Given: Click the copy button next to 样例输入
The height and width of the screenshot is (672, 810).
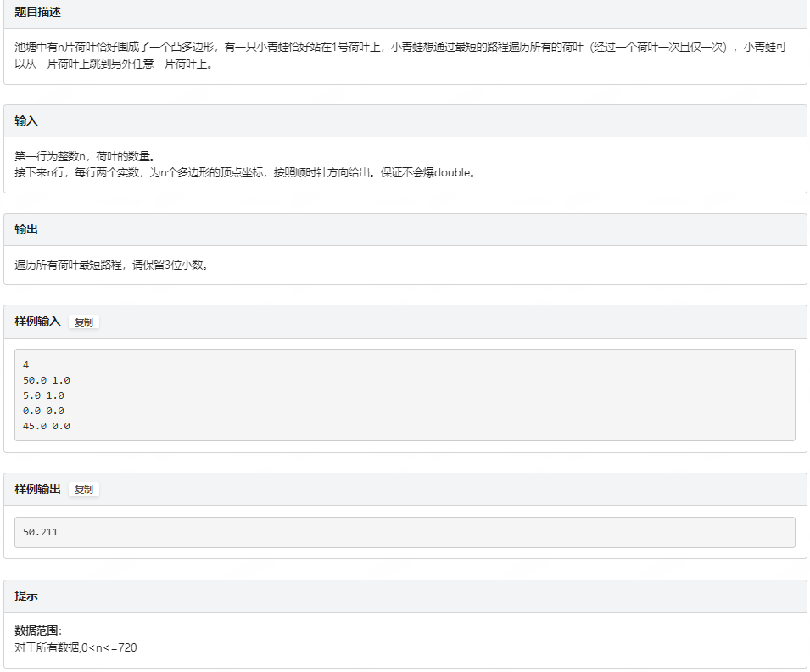Looking at the screenshot, I should [84, 322].
